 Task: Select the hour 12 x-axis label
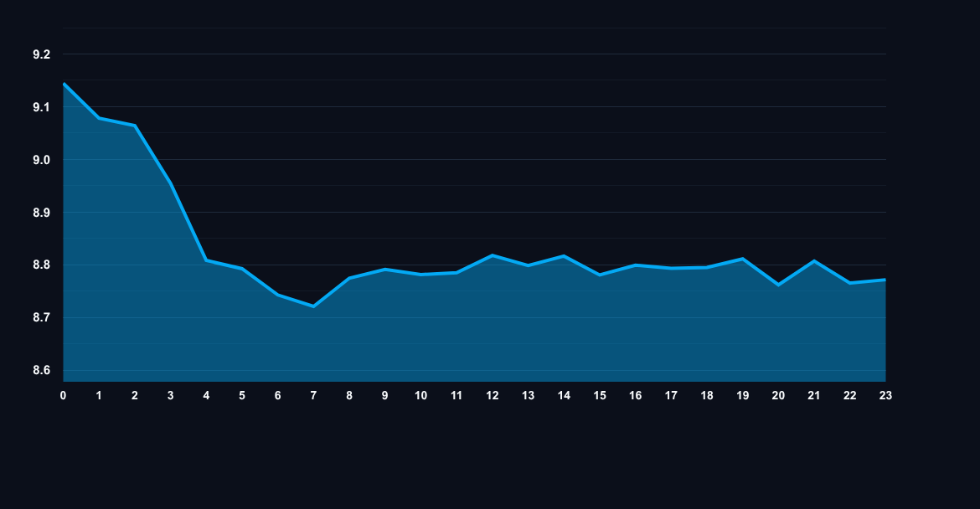[x=492, y=394]
